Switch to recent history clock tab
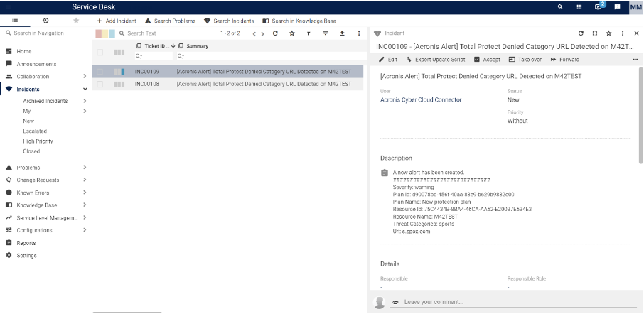Viewport: 644px width, 314px height. tap(45, 21)
